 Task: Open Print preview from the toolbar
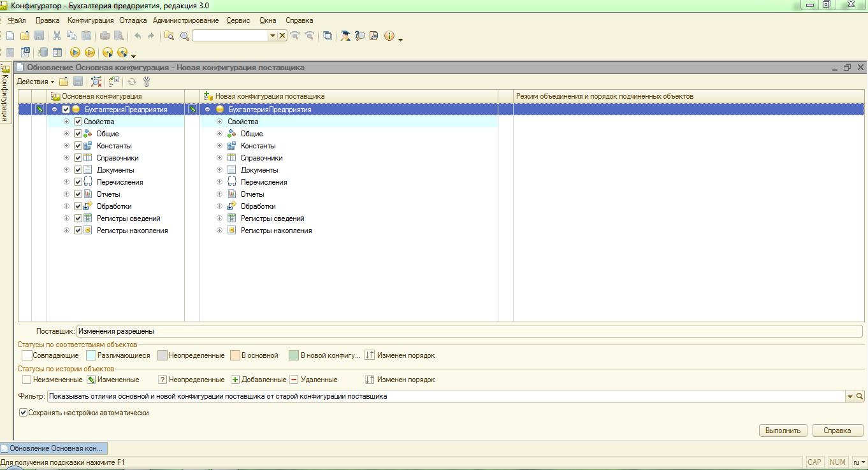[118, 36]
